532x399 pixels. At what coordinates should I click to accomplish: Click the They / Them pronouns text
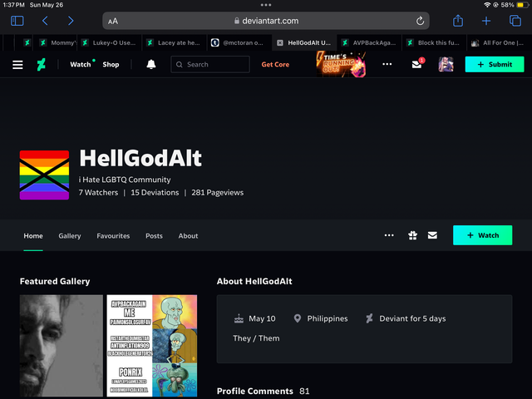click(256, 338)
